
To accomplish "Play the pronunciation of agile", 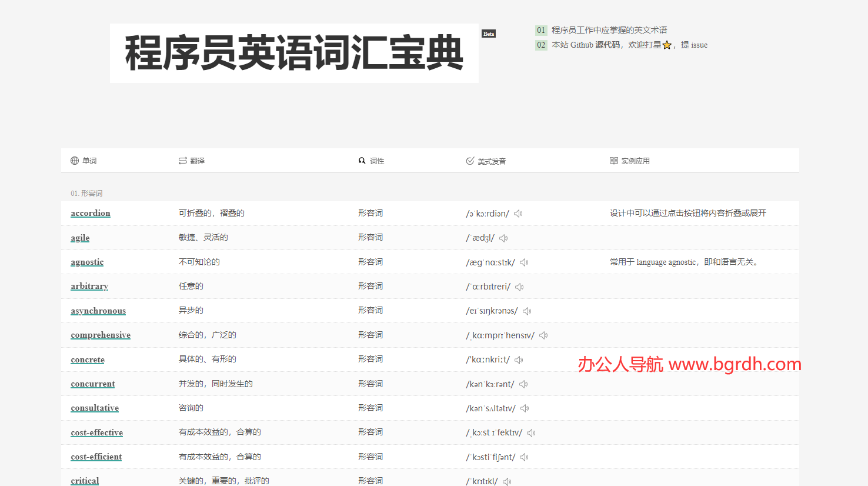I will point(503,238).
